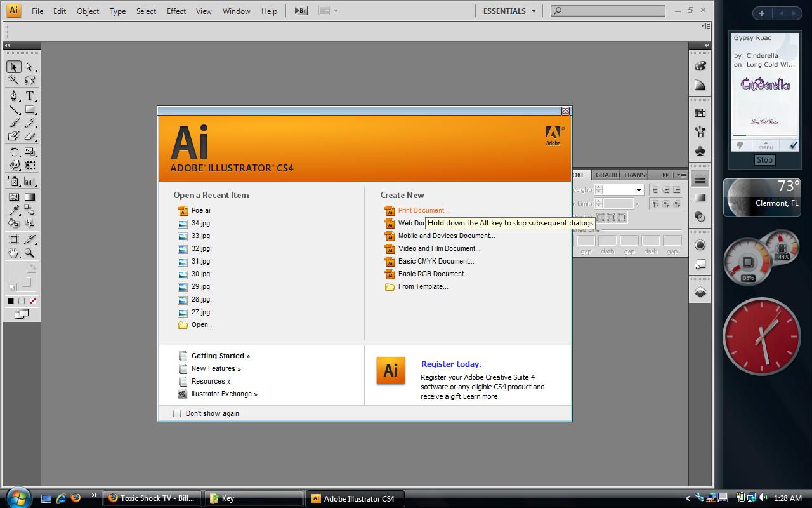Screen dimensions: 812x508
Task: Open recent file Poe.ai
Action: pyautogui.click(x=200, y=210)
